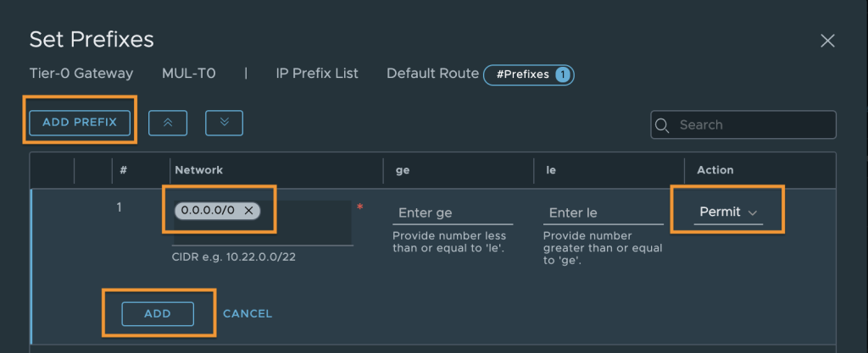
Task: Focus the Enter le field
Action: pyautogui.click(x=603, y=213)
